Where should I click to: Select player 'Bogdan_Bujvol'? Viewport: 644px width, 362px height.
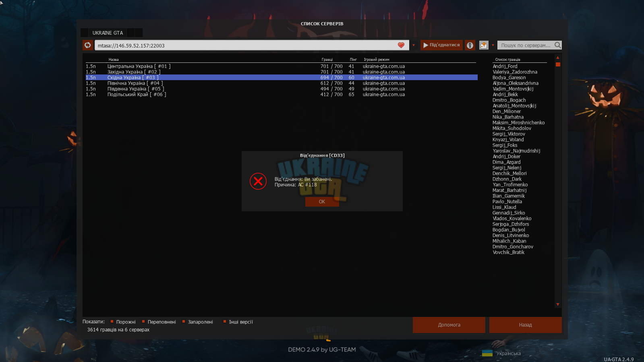[x=509, y=230]
